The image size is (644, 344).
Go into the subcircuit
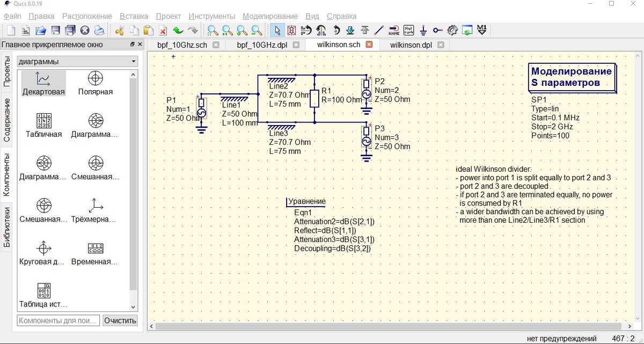pyautogui.click(x=350, y=30)
